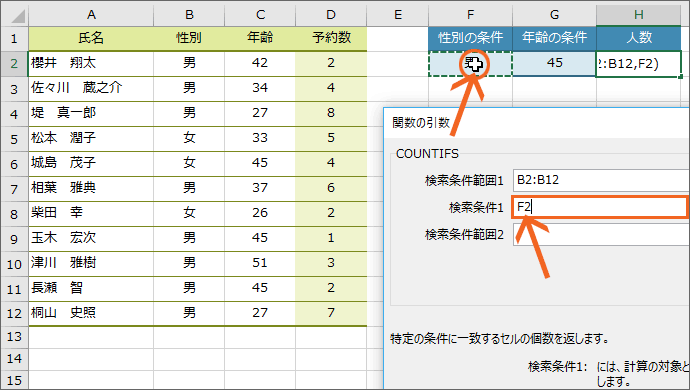Select column E header
Viewport: 690px width, 390px height.
[398, 15]
